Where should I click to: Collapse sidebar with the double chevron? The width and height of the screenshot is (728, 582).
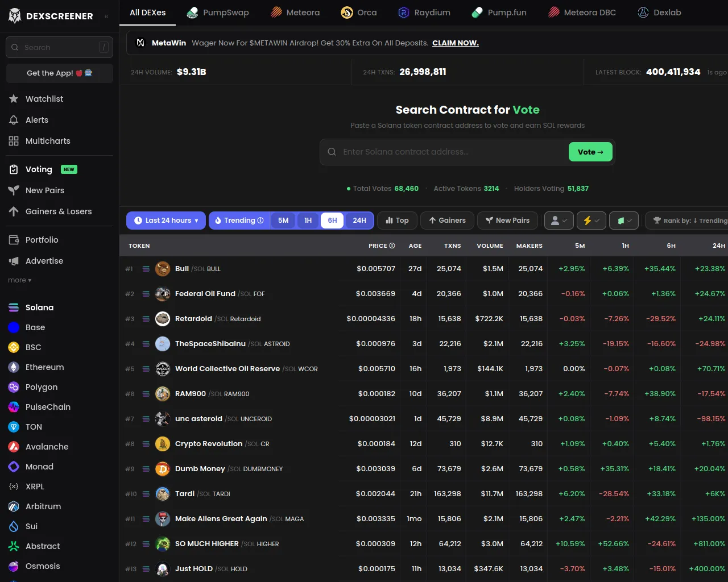pyautogui.click(x=106, y=16)
